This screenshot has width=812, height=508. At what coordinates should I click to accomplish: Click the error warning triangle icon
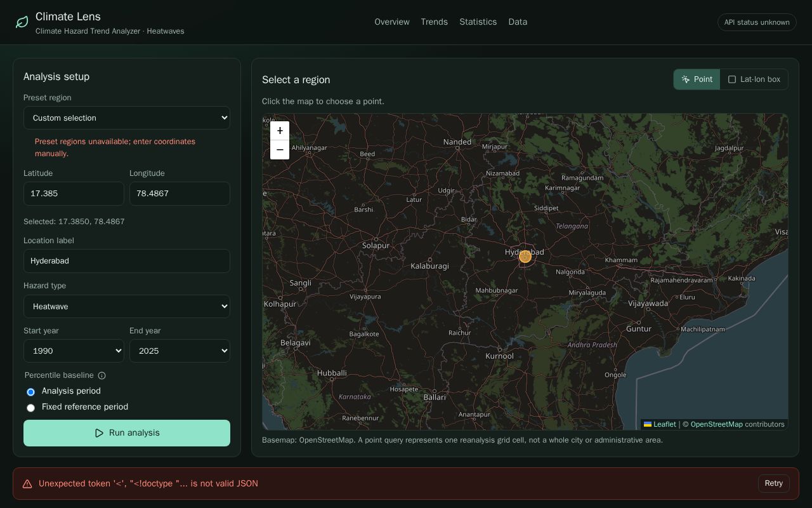pyautogui.click(x=27, y=484)
